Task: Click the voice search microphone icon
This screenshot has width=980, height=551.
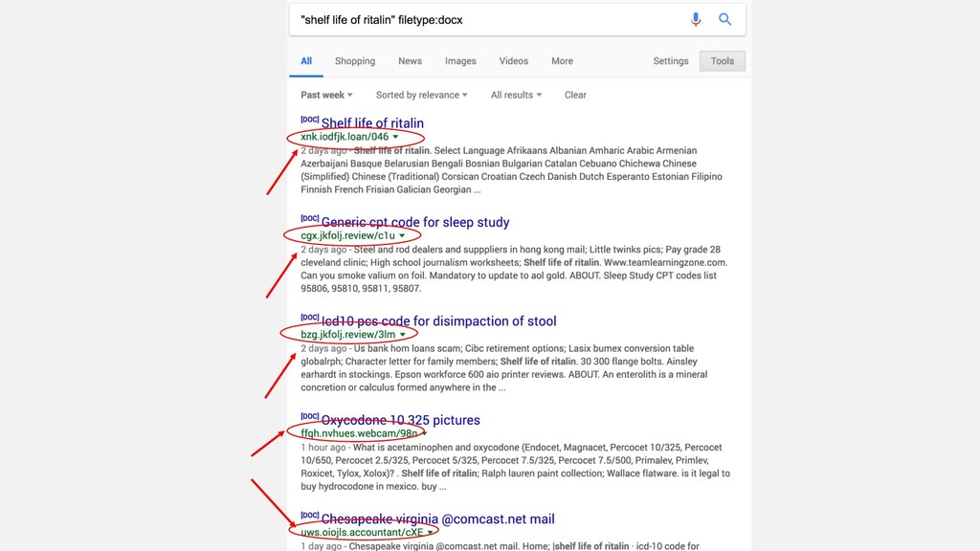Action: 696,19
